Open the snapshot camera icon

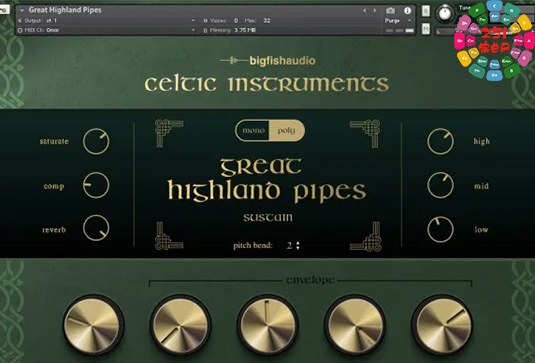click(x=390, y=11)
